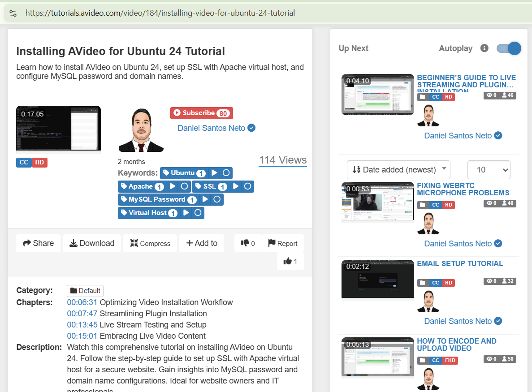Screen dimensions: 532x392
Task: Open the SSL keyword tag
Action: pos(211,186)
